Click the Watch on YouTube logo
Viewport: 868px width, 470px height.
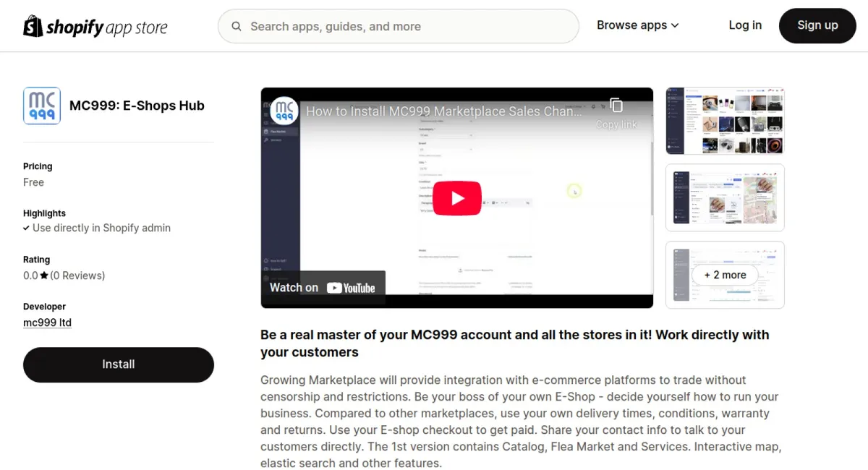pyautogui.click(x=351, y=288)
